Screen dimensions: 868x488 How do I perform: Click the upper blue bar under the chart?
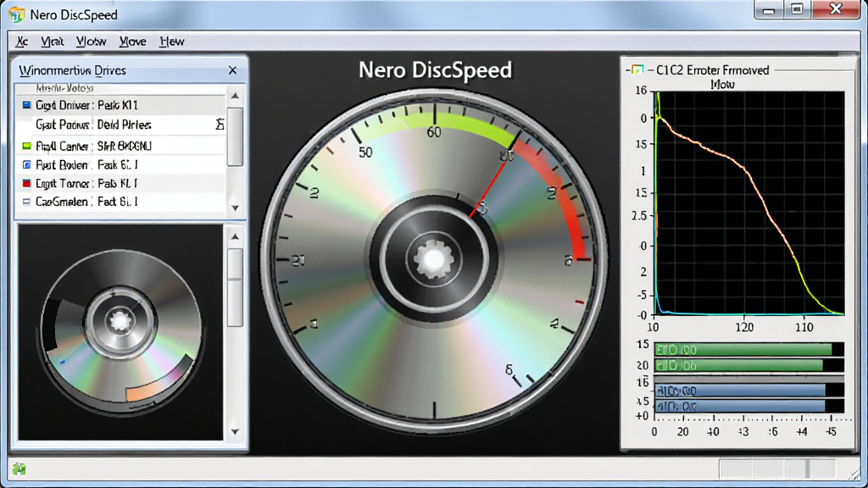[x=739, y=391]
